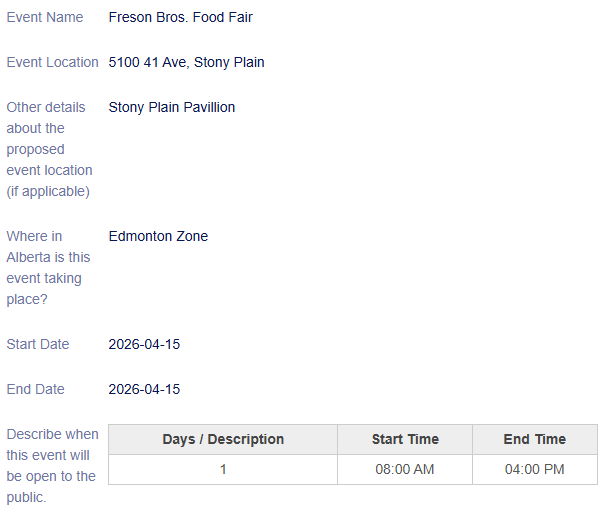Screen dimensions: 604x511
Task: Click the 5100 41 Ave, Stony Plain address
Action: pyautogui.click(x=186, y=62)
